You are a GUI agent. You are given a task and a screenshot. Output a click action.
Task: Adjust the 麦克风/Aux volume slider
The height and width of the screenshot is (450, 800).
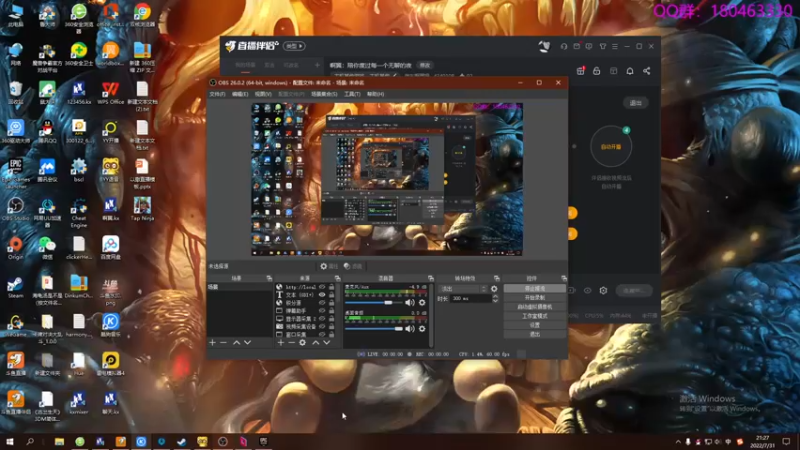373,303
